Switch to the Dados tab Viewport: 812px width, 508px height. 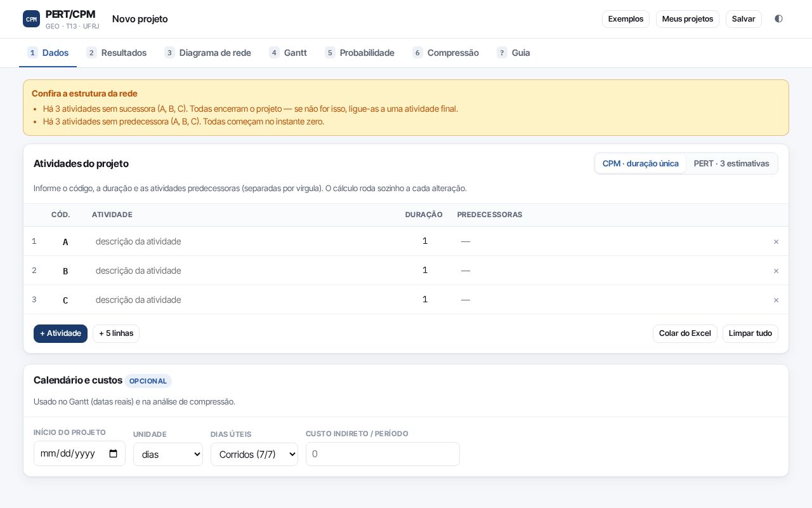tap(48, 53)
